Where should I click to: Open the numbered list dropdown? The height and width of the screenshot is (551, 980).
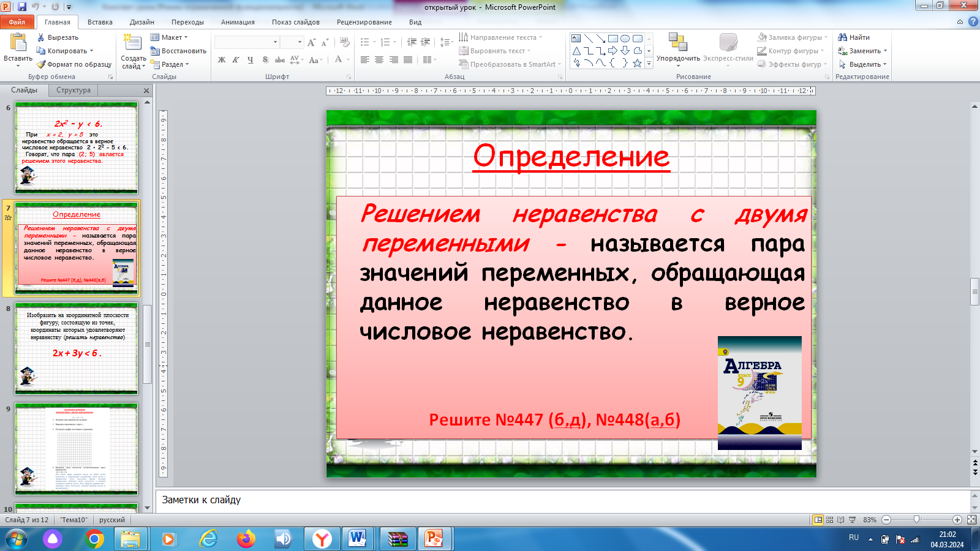(x=393, y=42)
